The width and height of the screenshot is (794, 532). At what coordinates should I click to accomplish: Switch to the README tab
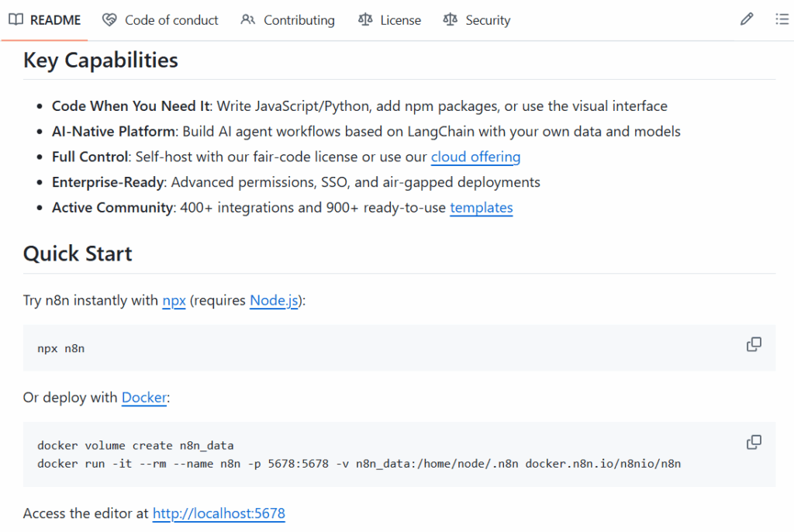(45, 20)
